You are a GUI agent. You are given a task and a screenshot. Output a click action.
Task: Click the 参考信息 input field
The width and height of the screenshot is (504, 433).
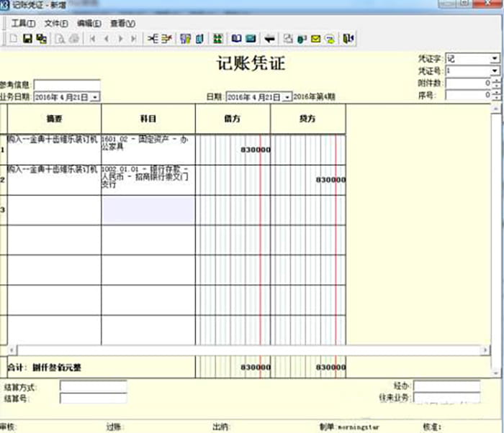(67, 85)
